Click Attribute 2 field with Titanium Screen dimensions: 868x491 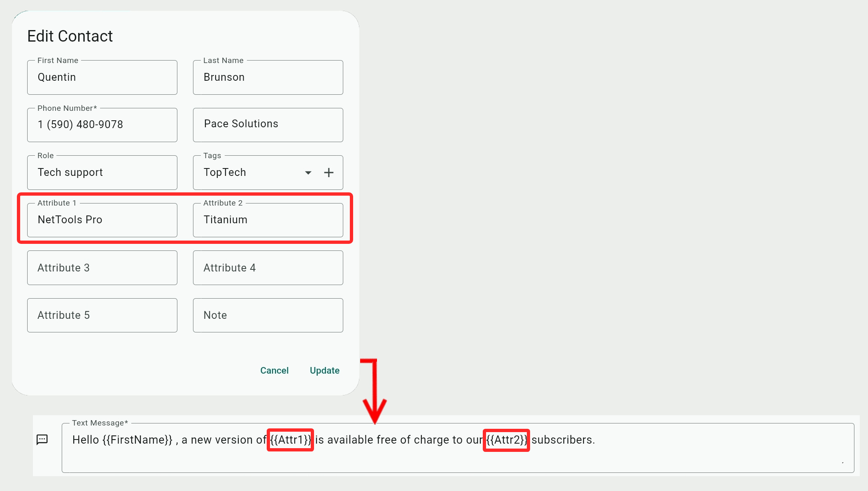click(268, 220)
